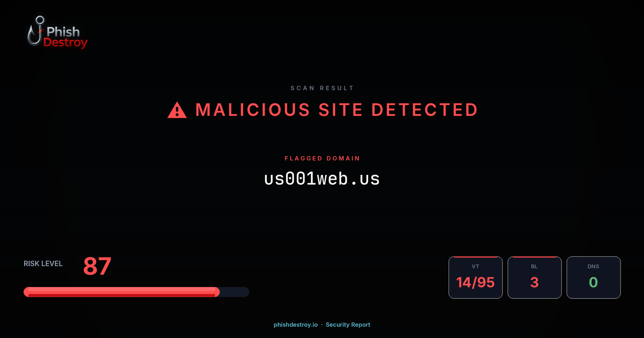Click the red warning triangle icon
This screenshot has height=338, width=644.
pyautogui.click(x=177, y=111)
